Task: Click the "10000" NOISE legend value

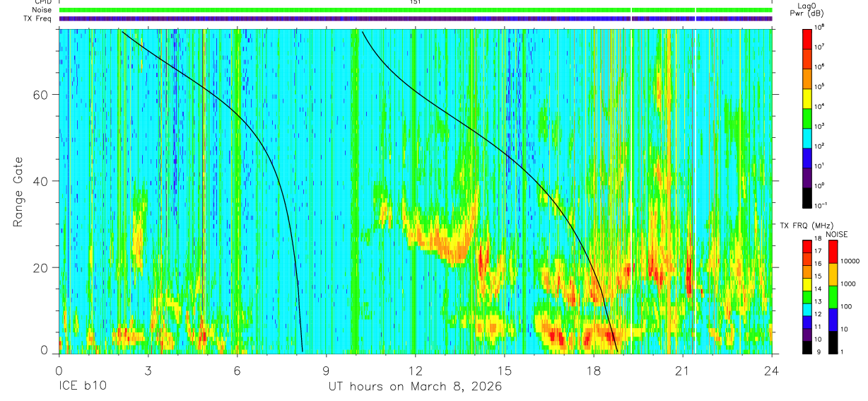Action: [850, 261]
